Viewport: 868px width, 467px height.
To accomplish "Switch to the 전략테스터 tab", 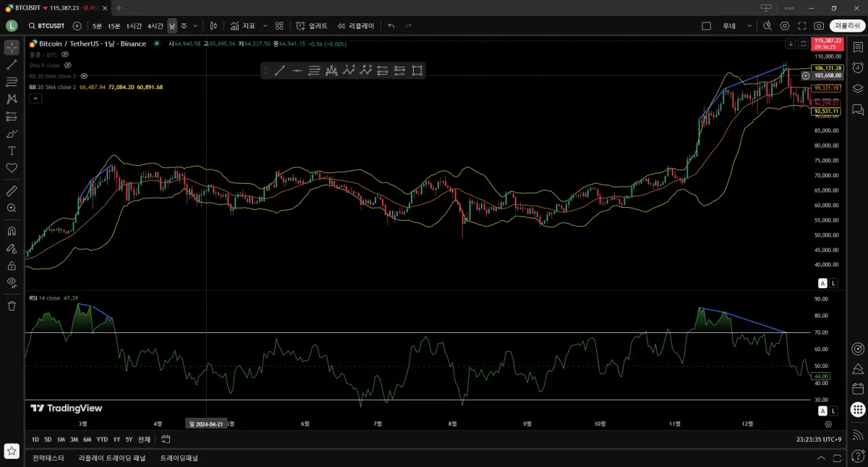I will 48,458.
